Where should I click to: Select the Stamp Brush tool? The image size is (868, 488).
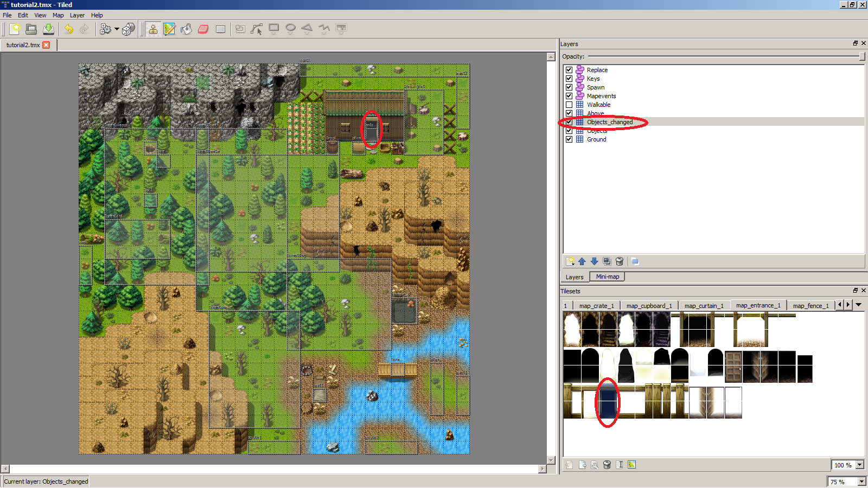pos(153,29)
